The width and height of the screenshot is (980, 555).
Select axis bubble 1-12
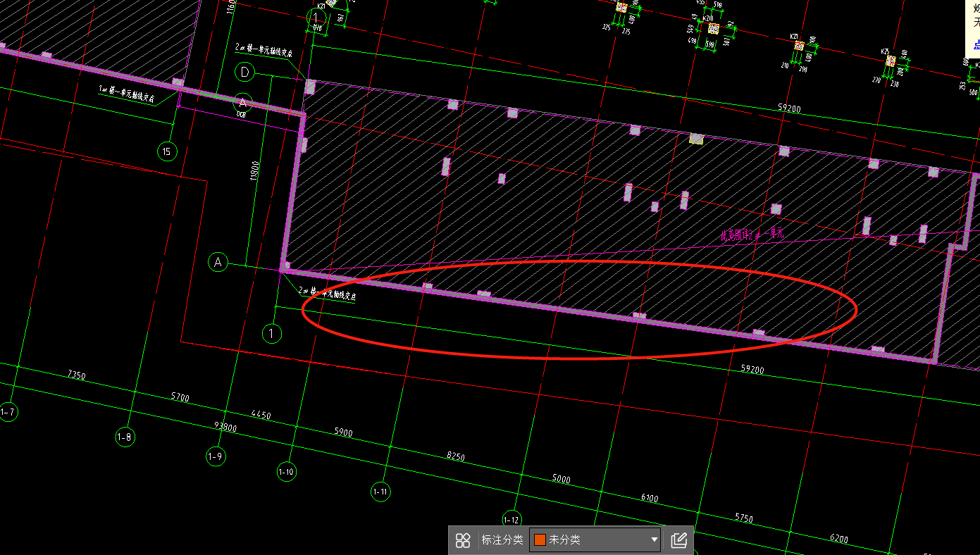click(x=512, y=520)
